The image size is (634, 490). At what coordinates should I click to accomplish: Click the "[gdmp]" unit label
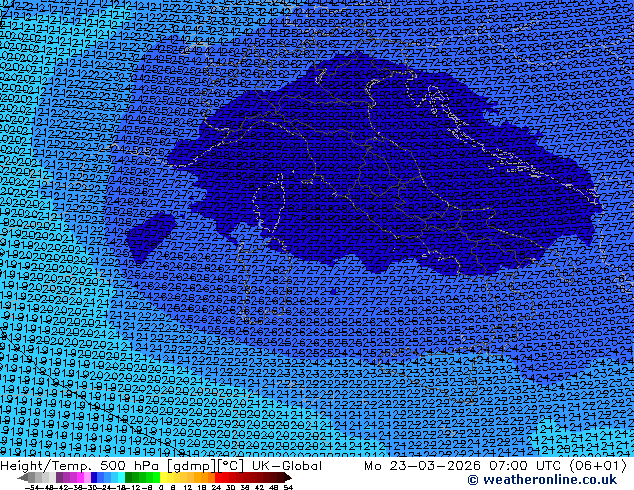coord(191,466)
